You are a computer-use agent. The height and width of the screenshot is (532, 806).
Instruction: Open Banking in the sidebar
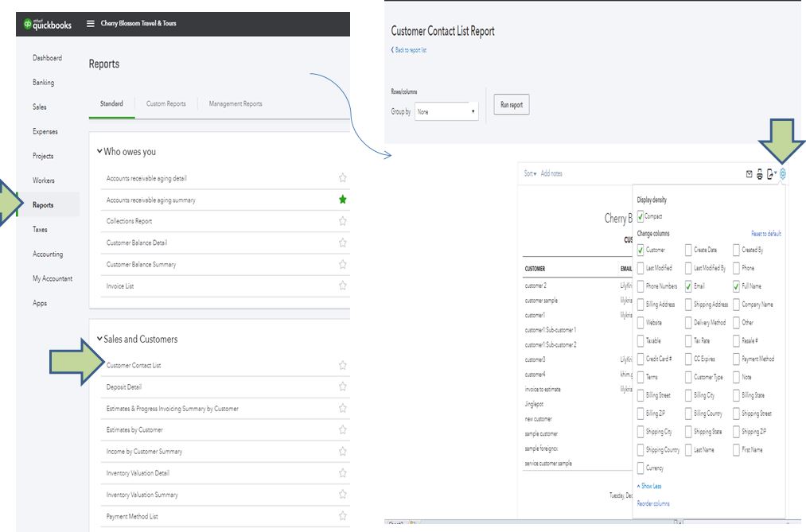(43, 82)
